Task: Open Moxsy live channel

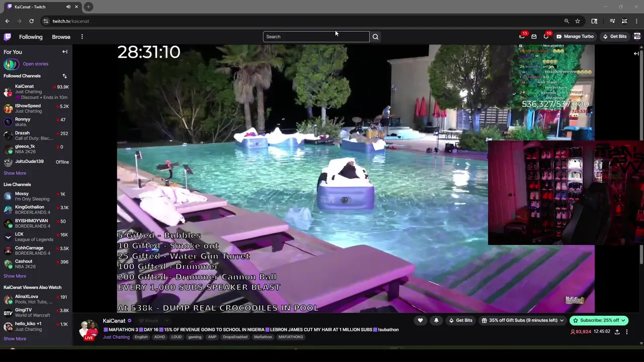Action: (36, 196)
